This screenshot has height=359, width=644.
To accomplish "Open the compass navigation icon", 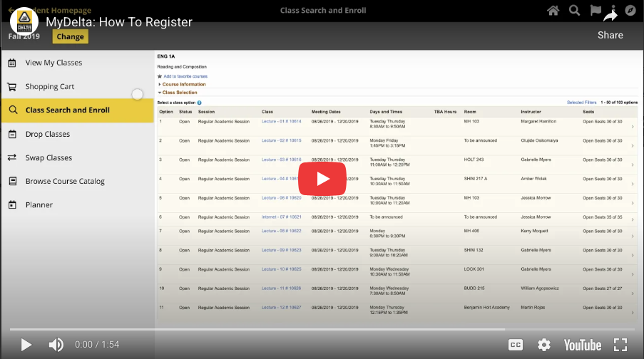I will click(630, 11).
